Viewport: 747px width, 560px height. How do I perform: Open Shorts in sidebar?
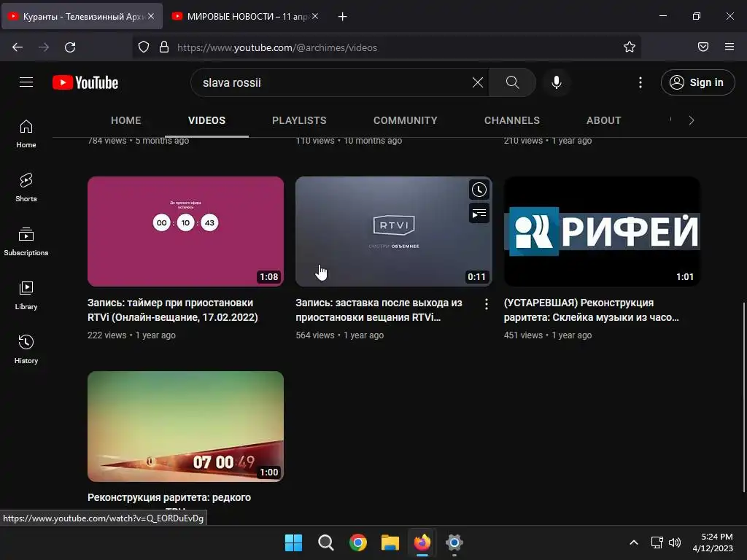26,187
